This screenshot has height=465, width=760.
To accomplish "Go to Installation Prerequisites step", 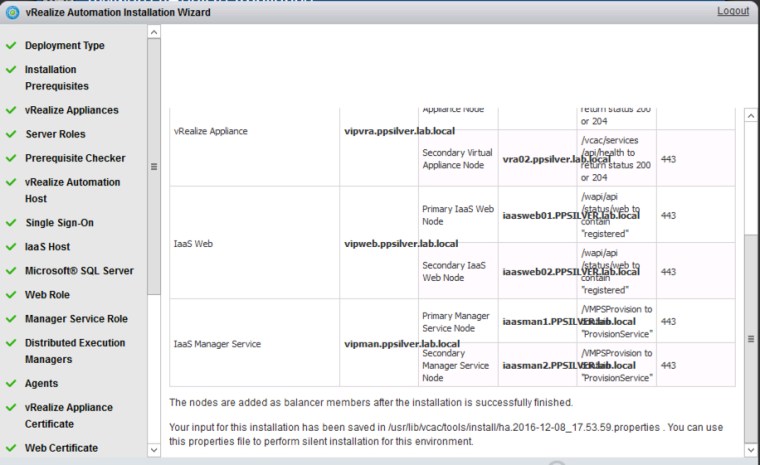I will tap(57, 78).
